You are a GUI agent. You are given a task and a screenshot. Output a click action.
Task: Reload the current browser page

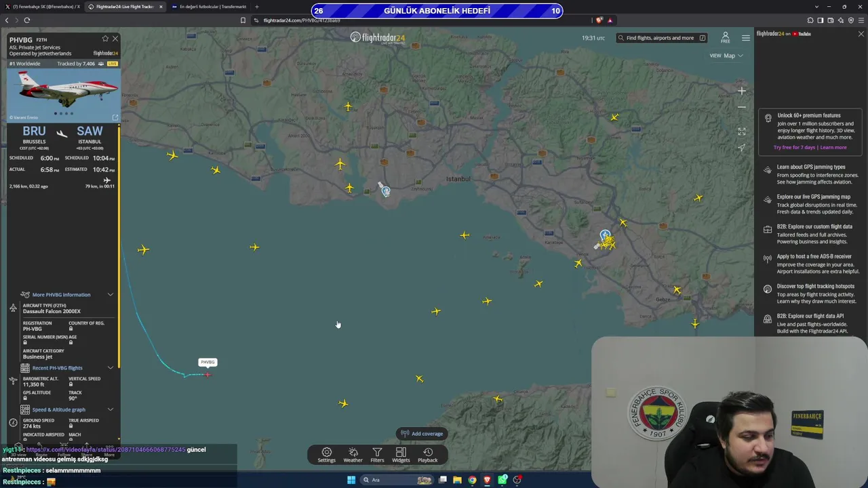click(x=27, y=20)
